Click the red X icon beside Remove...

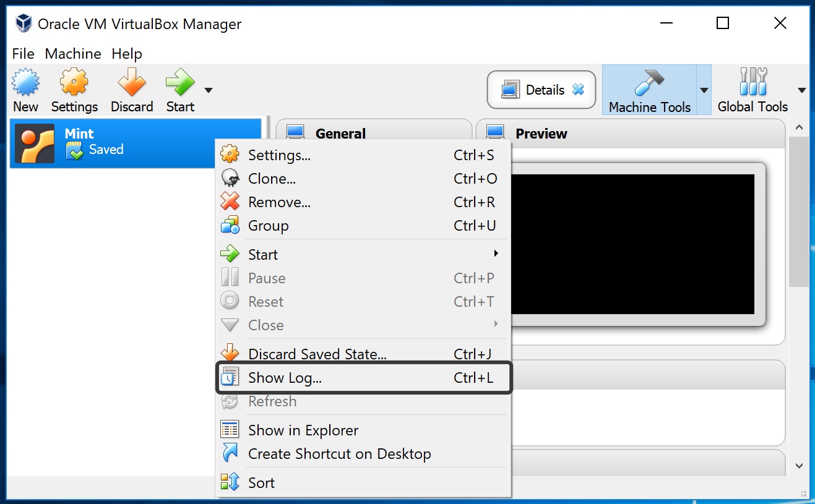[230, 202]
